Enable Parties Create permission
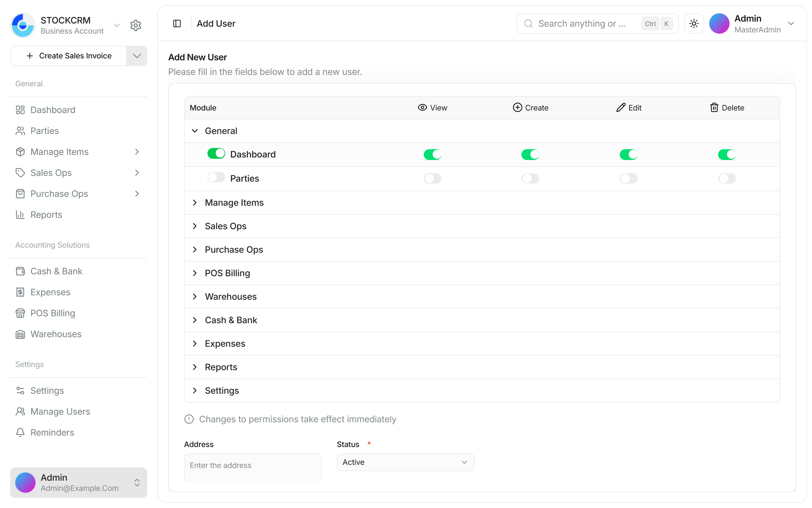The width and height of the screenshot is (812, 508). [x=530, y=178]
